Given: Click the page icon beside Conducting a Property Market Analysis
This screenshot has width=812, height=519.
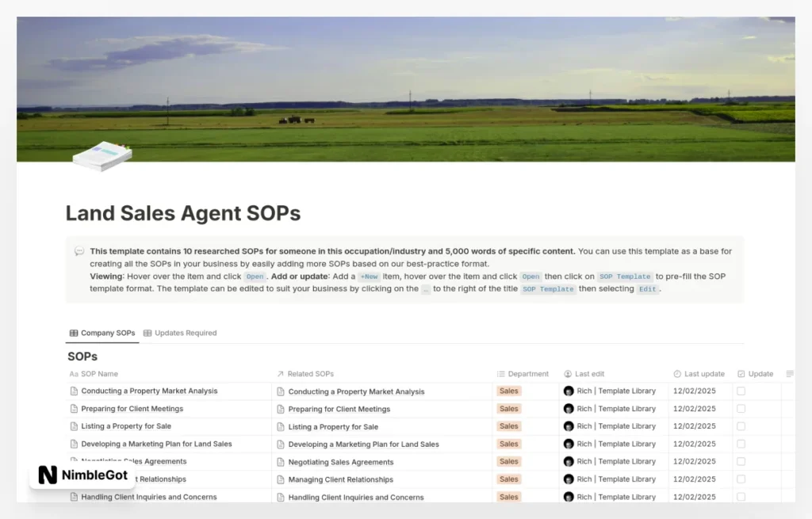Looking at the screenshot, I should pyautogui.click(x=74, y=391).
